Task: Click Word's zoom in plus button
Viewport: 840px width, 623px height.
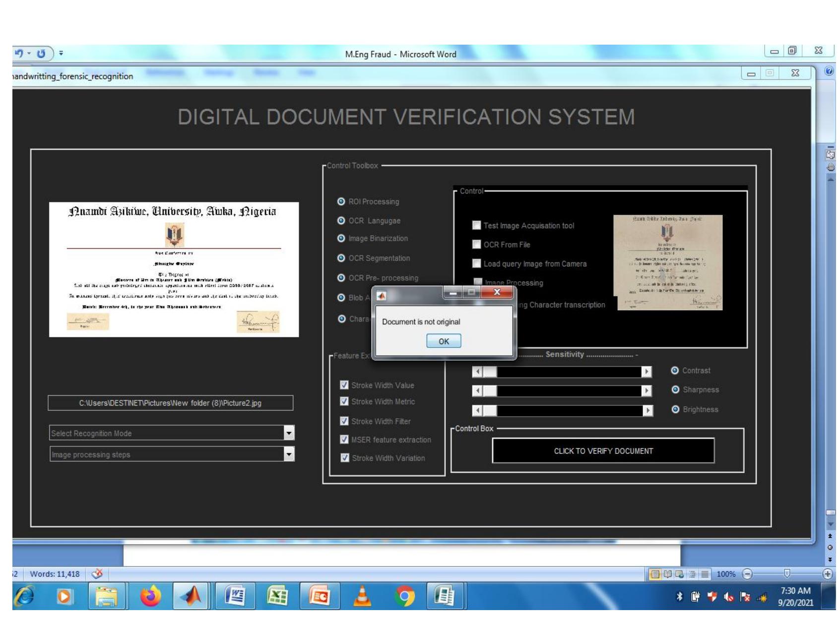Action: pyautogui.click(x=827, y=574)
